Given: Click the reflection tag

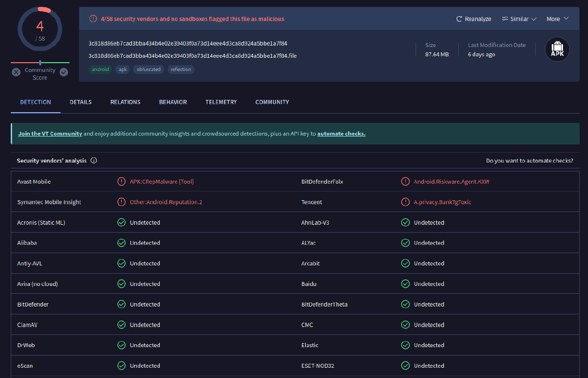Looking at the screenshot, I should tap(181, 70).
